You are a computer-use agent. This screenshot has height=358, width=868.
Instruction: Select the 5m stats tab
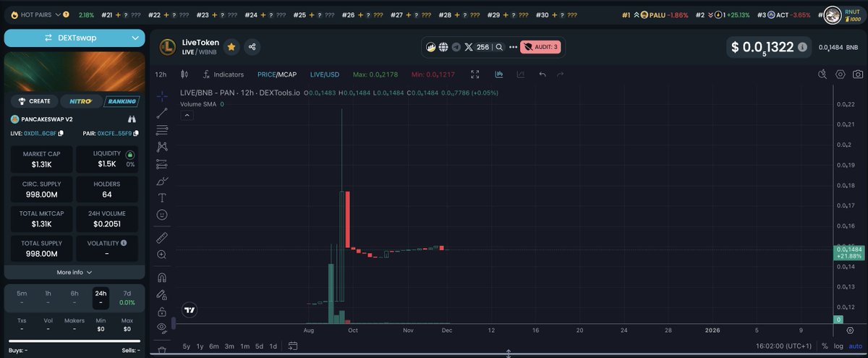click(22, 297)
